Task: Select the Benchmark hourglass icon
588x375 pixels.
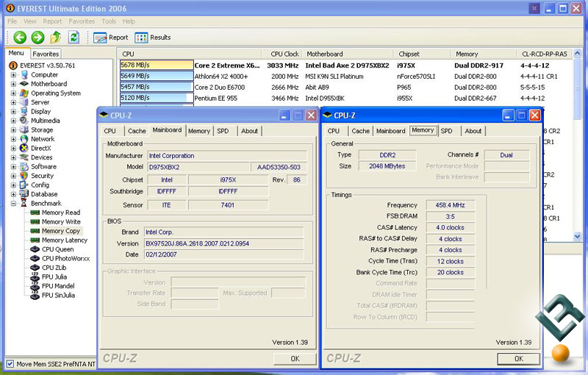Action: point(24,203)
